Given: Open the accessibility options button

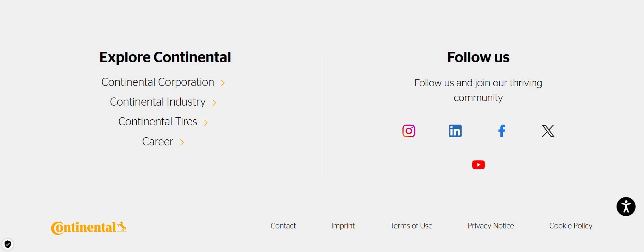Looking at the screenshot, I should pyautogui.click(x=626, y=207).
